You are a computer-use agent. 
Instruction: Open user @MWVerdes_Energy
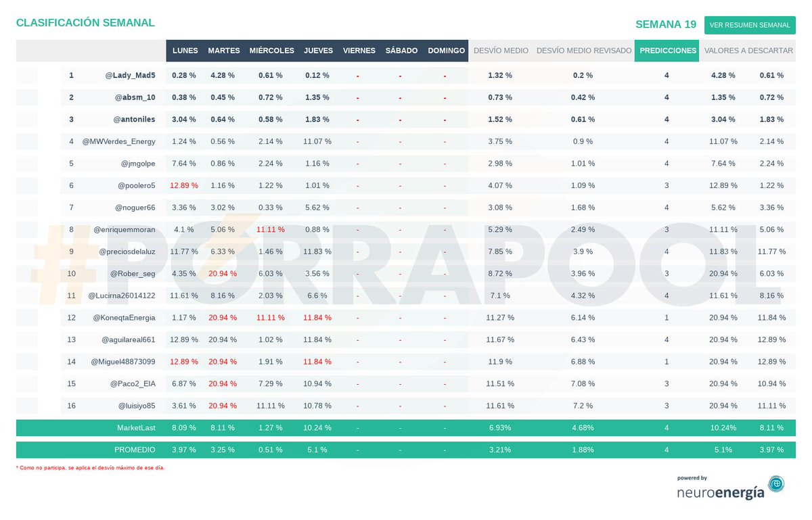click(x=118, y=141)
